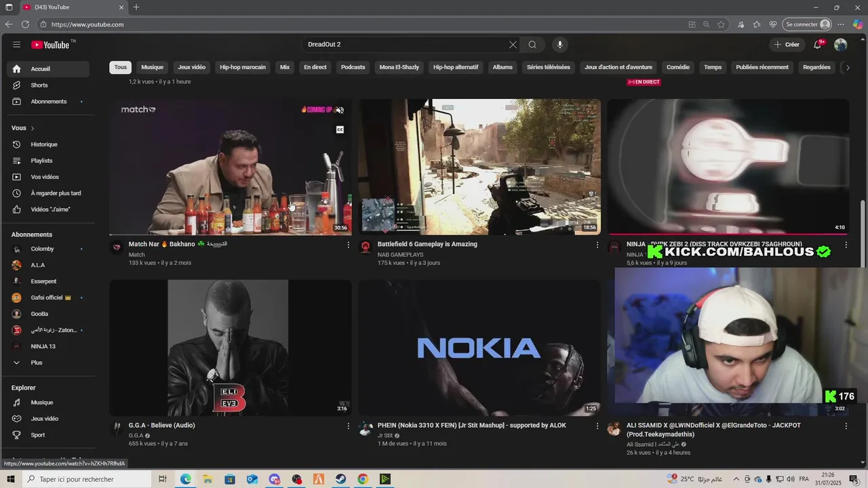868x488 pixels.
Task: Open À regarder plus tard
Action: pos(47,193)
